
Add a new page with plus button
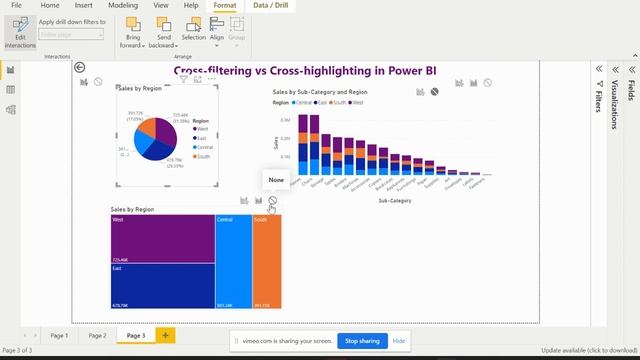(x=165, y=336)
